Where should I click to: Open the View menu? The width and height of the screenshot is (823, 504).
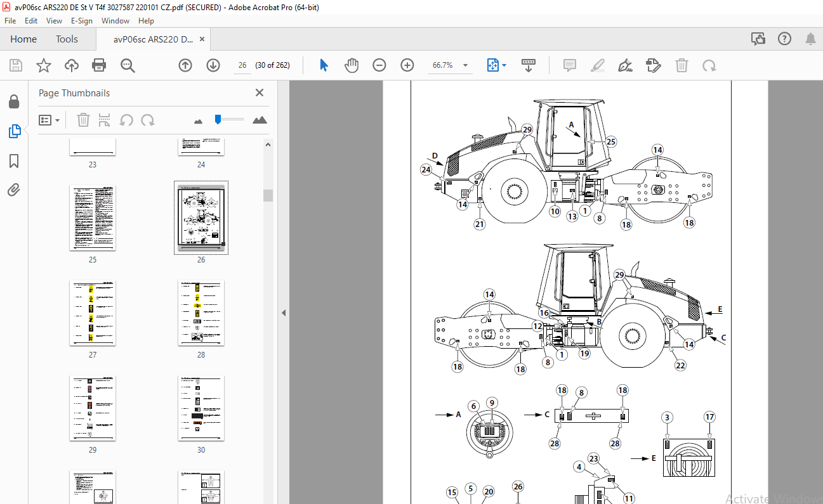point(54,21)
